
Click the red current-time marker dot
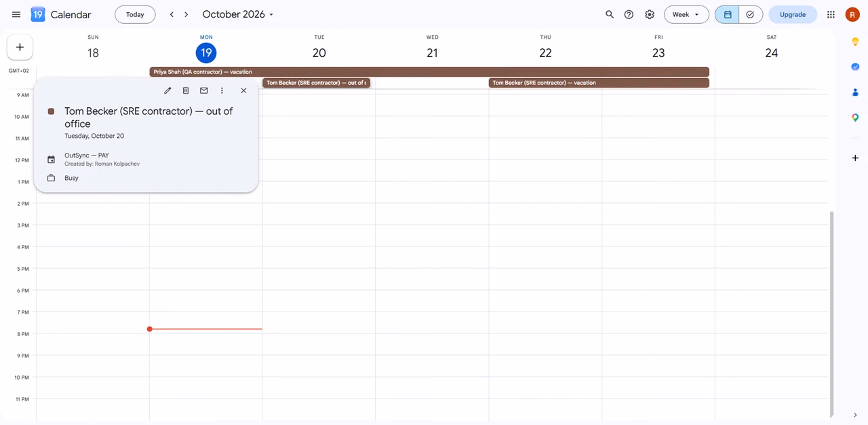tap(150, 329)
